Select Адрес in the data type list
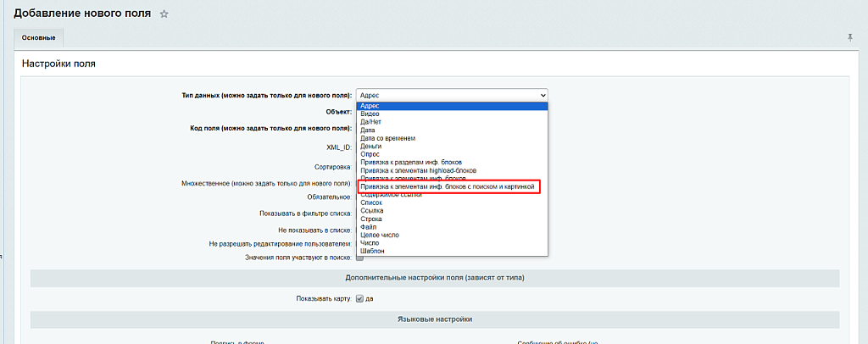Screen dimensions: 868x344 pos(369,106)
